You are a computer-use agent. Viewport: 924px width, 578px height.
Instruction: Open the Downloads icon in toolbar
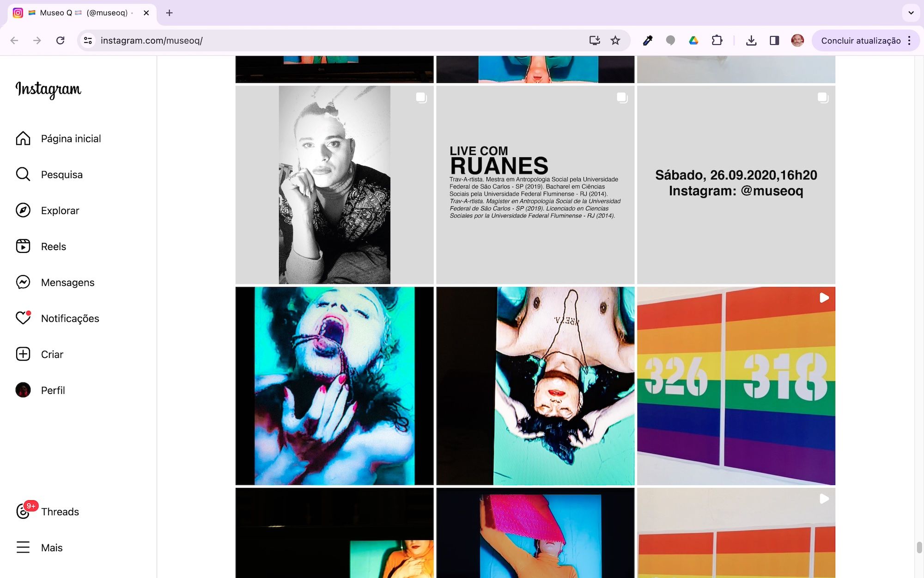point(751,41)
